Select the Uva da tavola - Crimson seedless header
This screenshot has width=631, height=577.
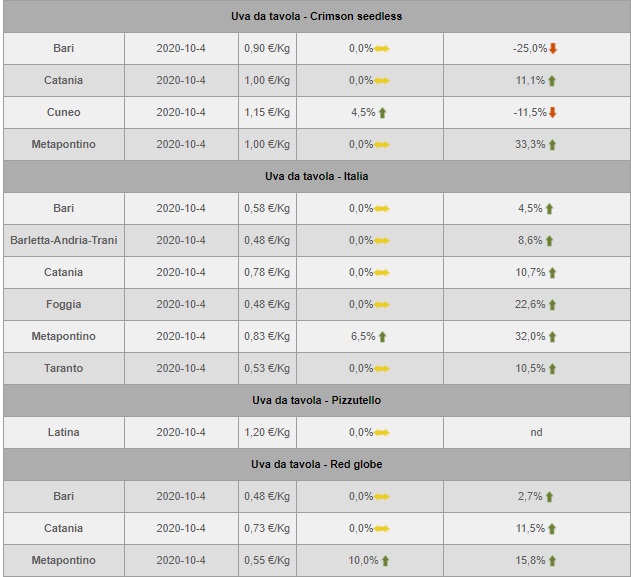316,16
